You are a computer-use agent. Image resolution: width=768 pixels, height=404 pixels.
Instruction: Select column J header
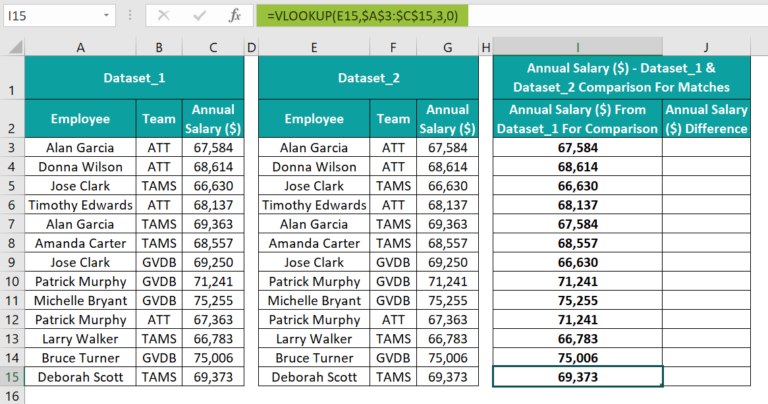[706, 48]
